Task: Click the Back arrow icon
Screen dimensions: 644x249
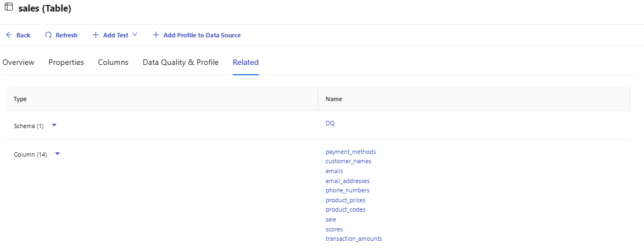Action: pos(9,35)
